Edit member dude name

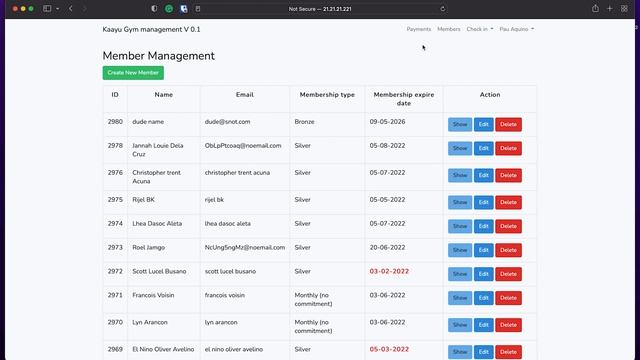pyautogui.click(x=484, y=124)
